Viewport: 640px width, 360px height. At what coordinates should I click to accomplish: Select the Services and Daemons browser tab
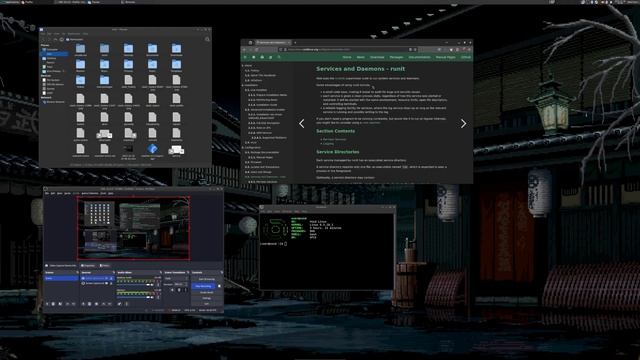[273, 42]
